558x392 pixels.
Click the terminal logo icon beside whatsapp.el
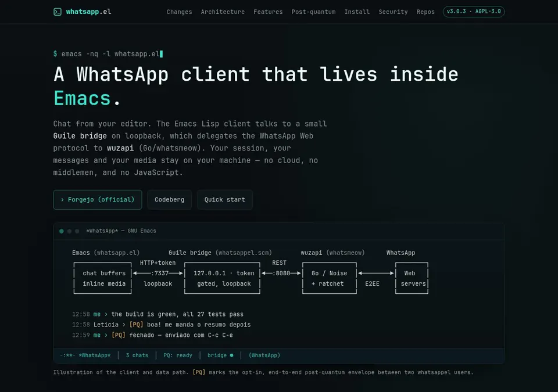[x=58, y=12]
